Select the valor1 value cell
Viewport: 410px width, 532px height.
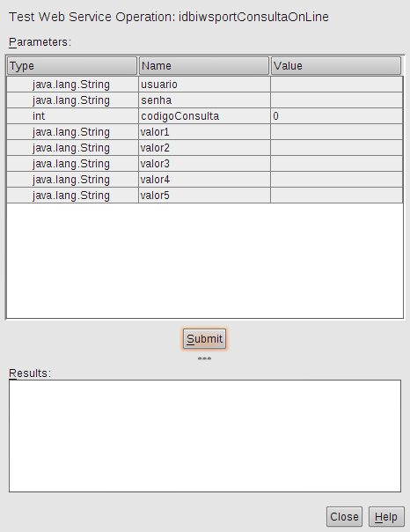point(336,132)
